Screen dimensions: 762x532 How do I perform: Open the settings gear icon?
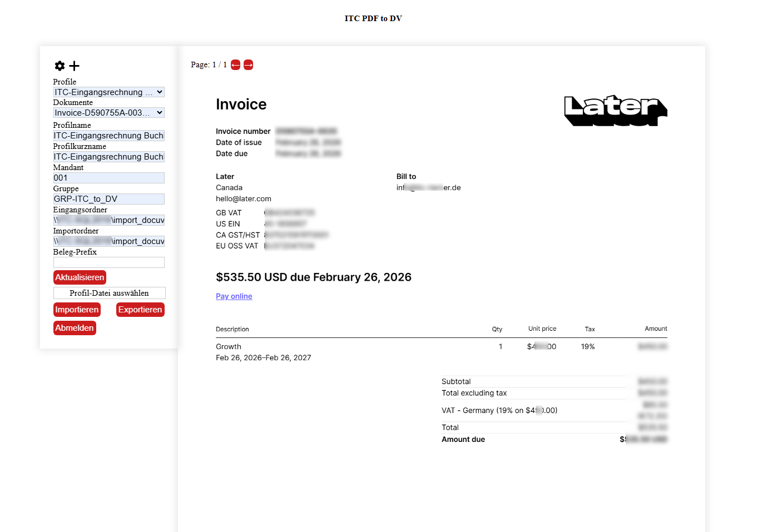60,66
